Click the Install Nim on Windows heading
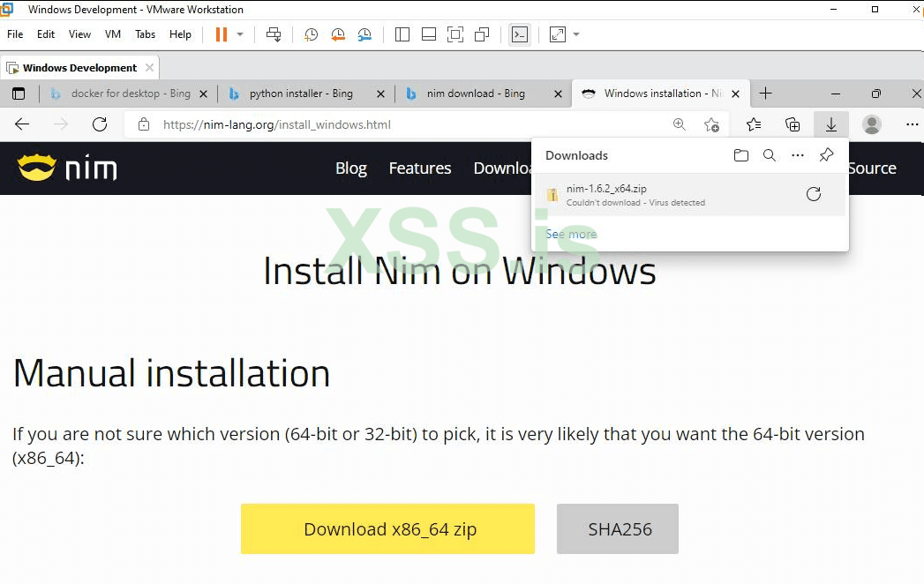This screenshot has height=584, width=924. tap(460, 272)
